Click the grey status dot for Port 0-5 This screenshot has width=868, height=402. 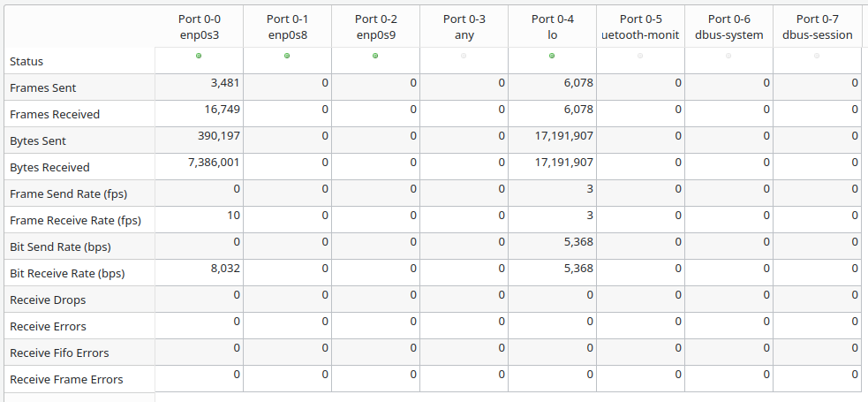pos(640,56)
